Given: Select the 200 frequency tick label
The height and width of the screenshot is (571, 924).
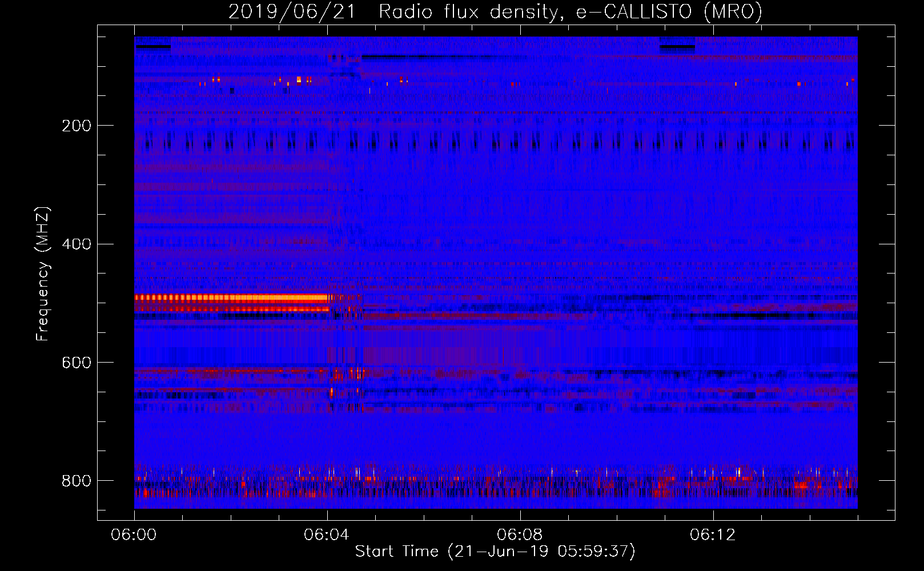Looking at the screenshot, I should tap(77, 126).
